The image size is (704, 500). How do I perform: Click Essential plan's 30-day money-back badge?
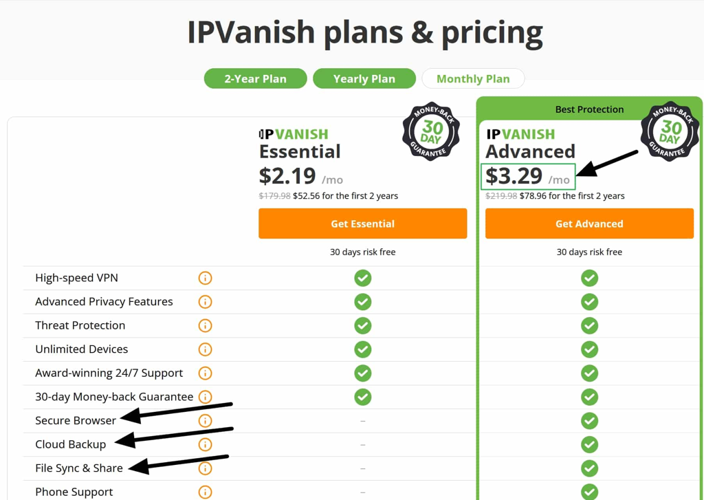point(431,131)
